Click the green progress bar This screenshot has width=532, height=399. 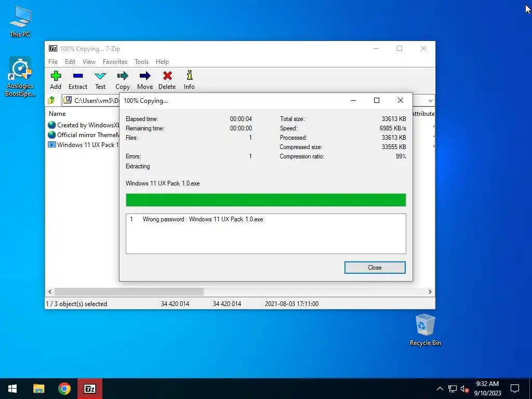pos(265,200)
